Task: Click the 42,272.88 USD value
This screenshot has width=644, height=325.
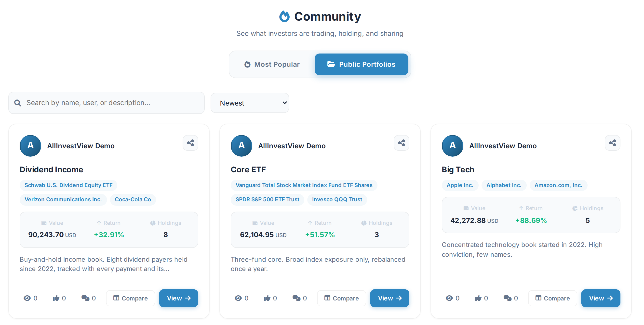Action: [474, 220]
